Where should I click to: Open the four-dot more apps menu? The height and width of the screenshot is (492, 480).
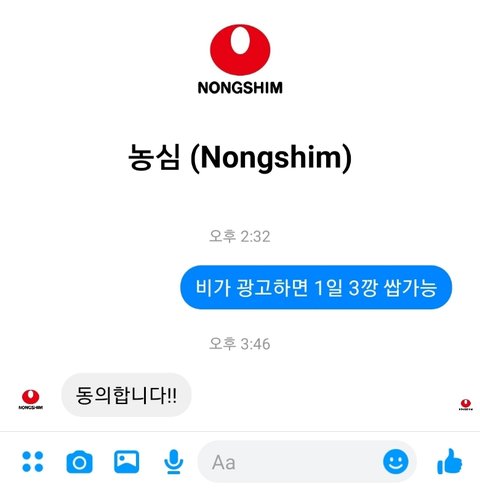(33, 462)
